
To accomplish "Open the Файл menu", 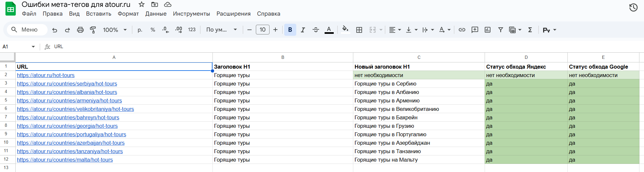I will coord(29,14).
